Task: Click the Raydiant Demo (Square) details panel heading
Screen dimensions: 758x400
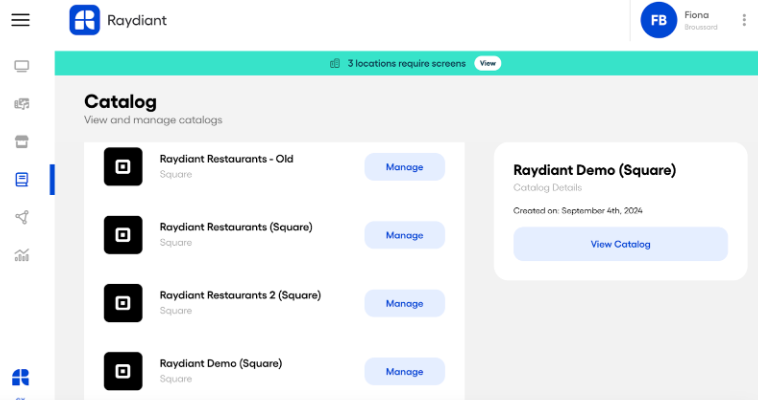Action: pos(595,170)
